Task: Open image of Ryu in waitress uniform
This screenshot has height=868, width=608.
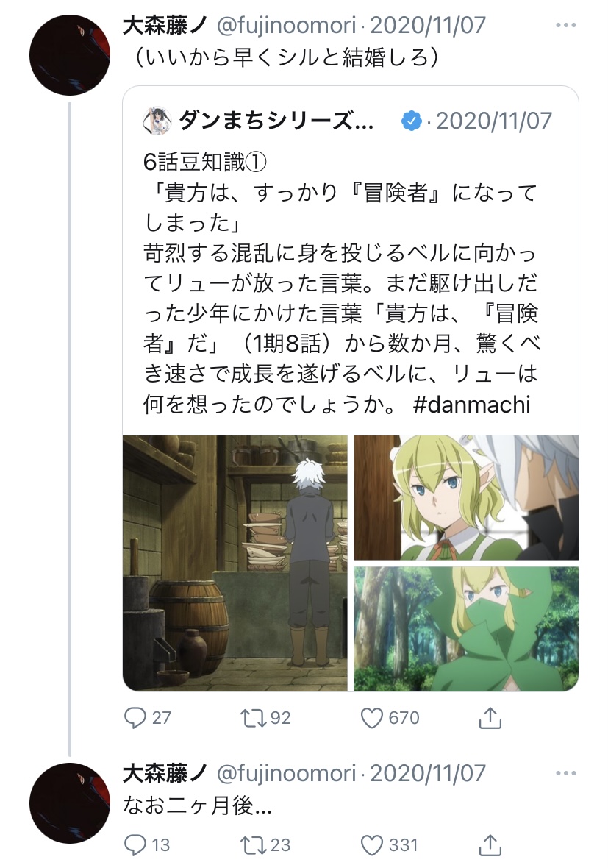Action: tap(466, 498)
